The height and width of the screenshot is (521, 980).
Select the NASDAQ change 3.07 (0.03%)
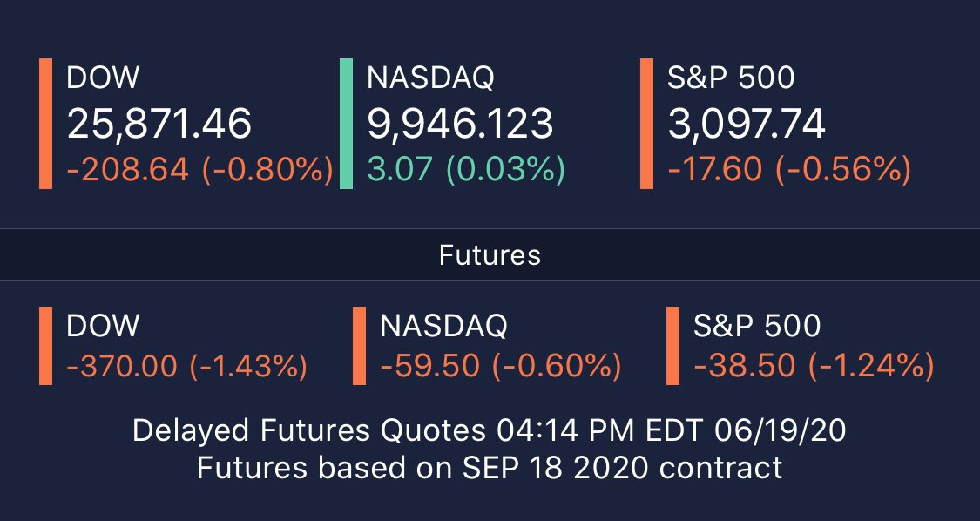(x=466, y=170)
